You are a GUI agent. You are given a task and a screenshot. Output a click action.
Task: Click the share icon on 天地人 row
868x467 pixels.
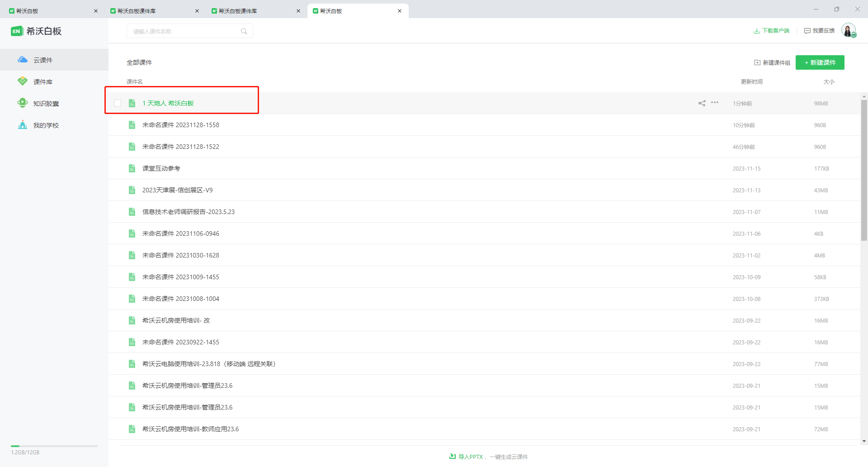coord(702,103)
